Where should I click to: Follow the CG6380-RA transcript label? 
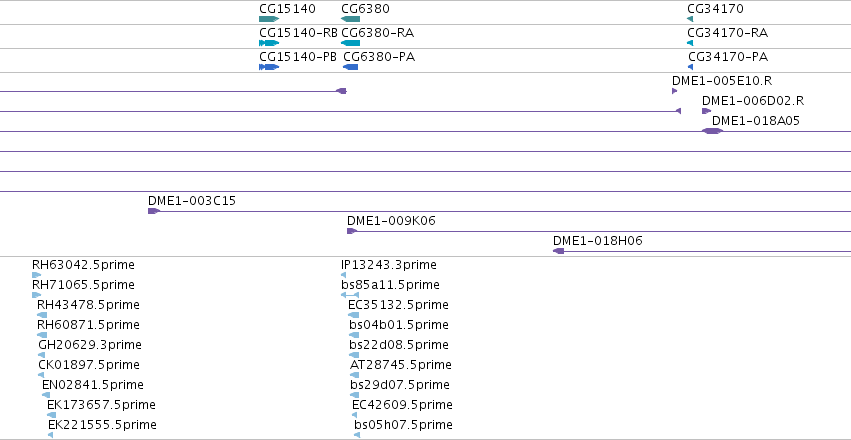(x=378, y=33)
